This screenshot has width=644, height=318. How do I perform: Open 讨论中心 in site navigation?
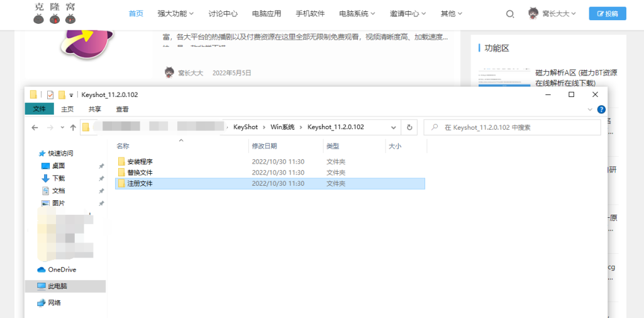(x=223, y=14)
